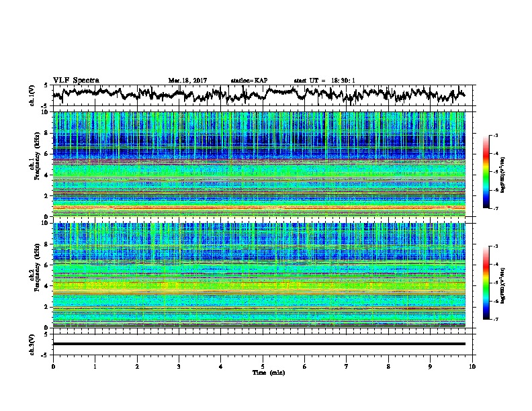
Task: Click the "ch.3(V)" axis label
Action: click(x=32, y=345)
